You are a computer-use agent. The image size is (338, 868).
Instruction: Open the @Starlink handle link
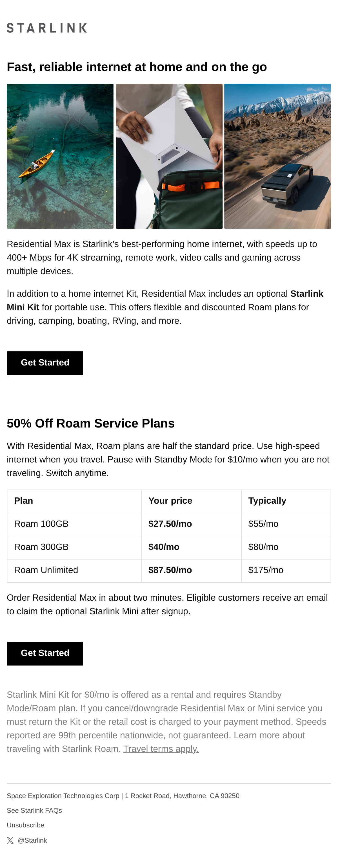tap(32, 840)
